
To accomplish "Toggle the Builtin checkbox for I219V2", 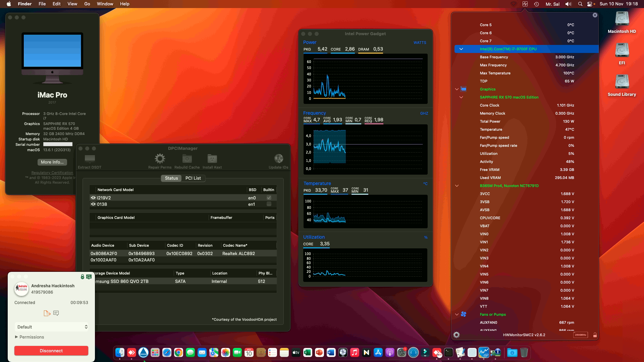I will click(268, 198).
